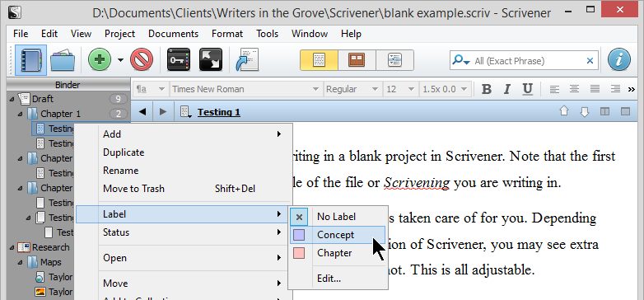Image resolution: width=644 pixels, height=300 pixels.
Task: Toggle the Binder icon in toolbar
Action: 30,60
